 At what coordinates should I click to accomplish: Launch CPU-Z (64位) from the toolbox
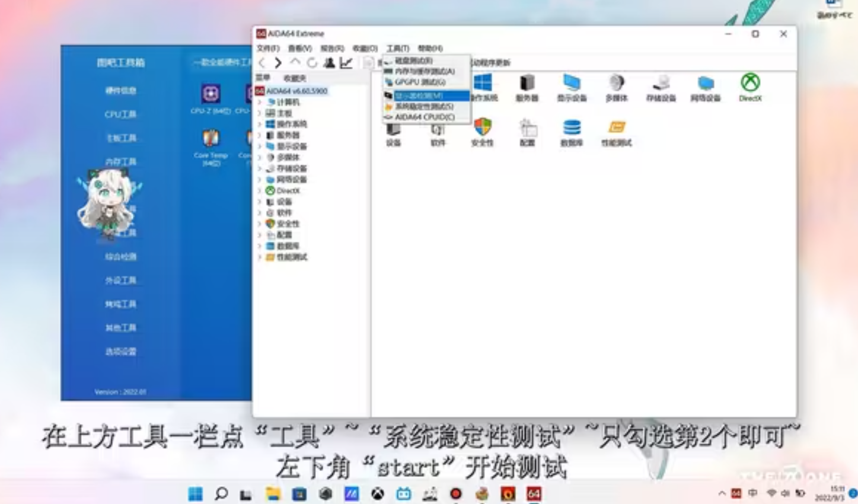[x=210, y=98]
